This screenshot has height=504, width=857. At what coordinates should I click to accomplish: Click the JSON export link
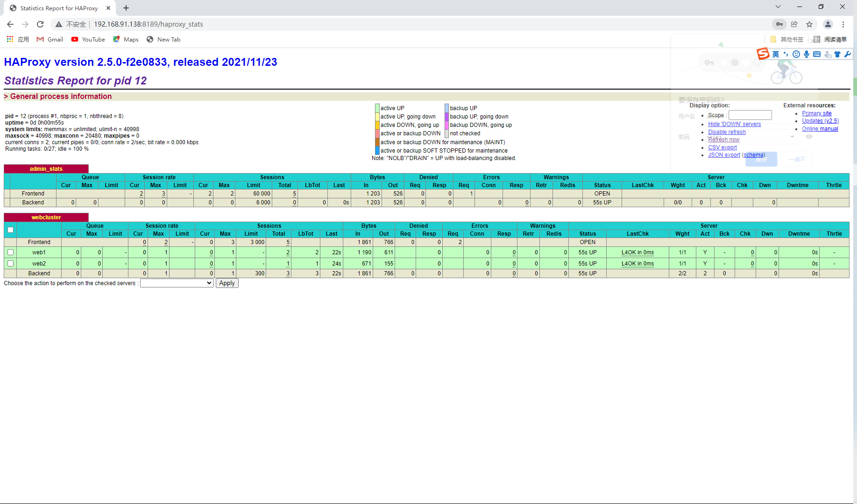coord(724,155)
